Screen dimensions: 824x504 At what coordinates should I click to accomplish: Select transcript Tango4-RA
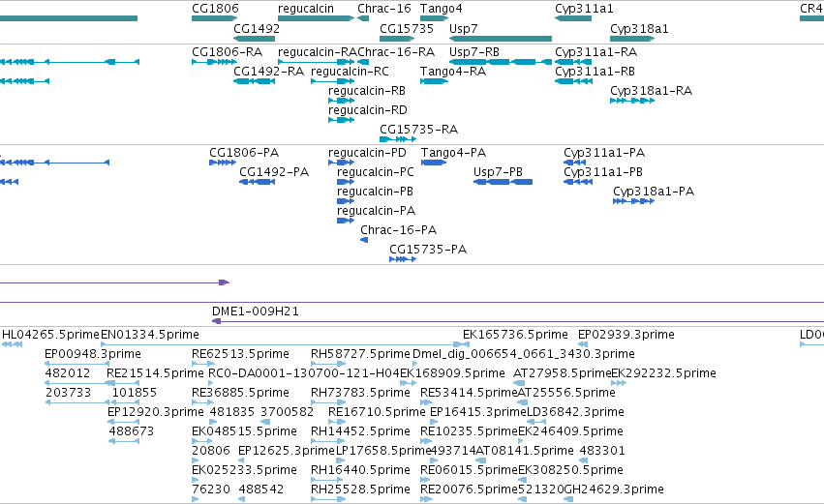434,81
